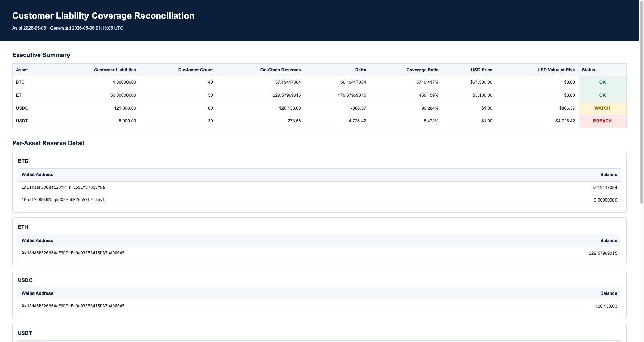The height and width of the screenshot is (342, 644).
Task: Click the ETH reserve detail card title
Action: coord(23,227)
